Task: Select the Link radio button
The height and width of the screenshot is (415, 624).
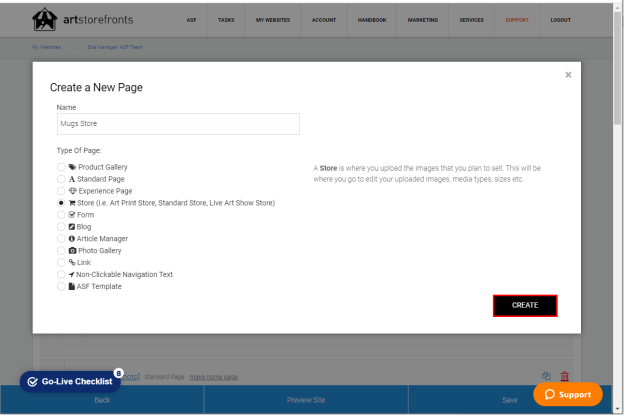Action: coord(61,263)
